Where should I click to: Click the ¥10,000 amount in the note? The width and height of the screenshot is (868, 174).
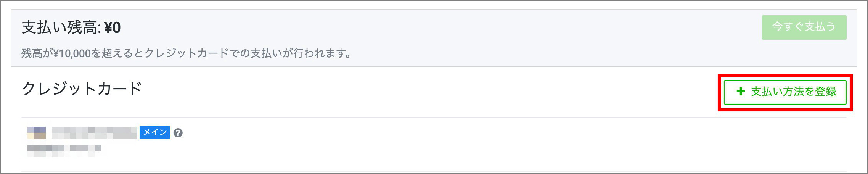pyautogui.click(x=72, y=53)
